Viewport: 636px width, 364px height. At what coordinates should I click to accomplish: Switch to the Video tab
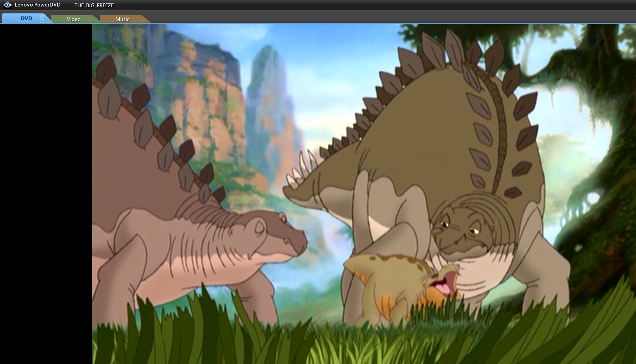74,19
